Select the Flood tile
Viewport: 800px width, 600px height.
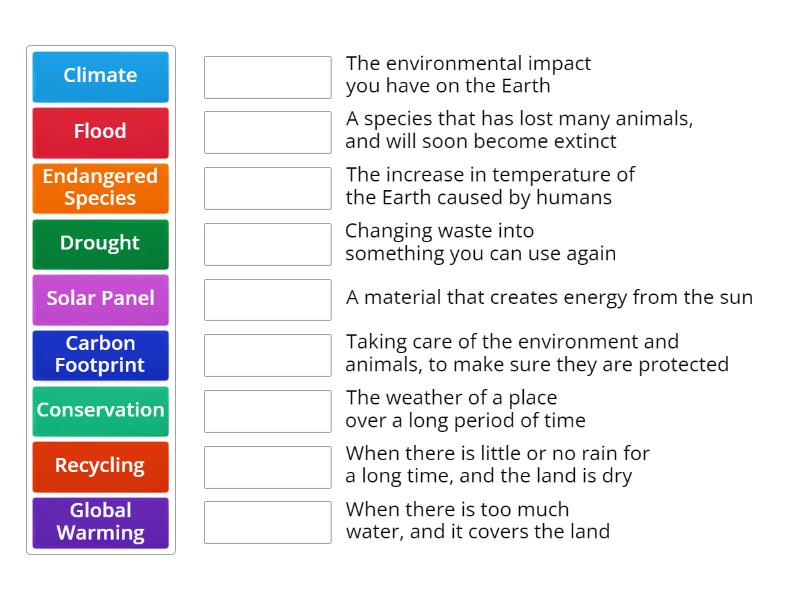coord(100,132)
